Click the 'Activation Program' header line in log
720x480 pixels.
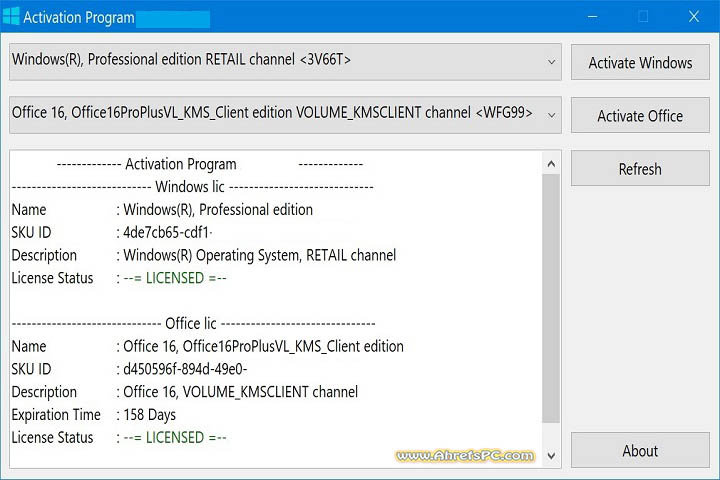pyautogui.click(x=181, y=164)
